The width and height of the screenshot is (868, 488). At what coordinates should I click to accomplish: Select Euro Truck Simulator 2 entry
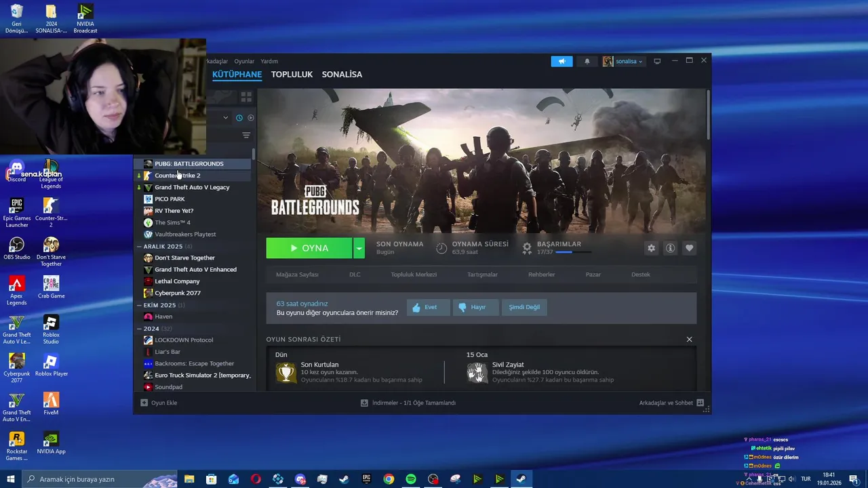point(193,375)
